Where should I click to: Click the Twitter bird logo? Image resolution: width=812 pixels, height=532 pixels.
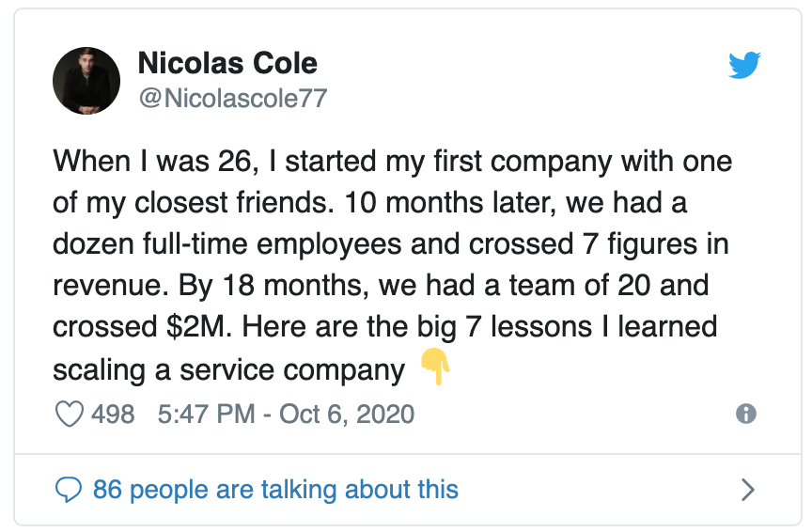(744, 66)
